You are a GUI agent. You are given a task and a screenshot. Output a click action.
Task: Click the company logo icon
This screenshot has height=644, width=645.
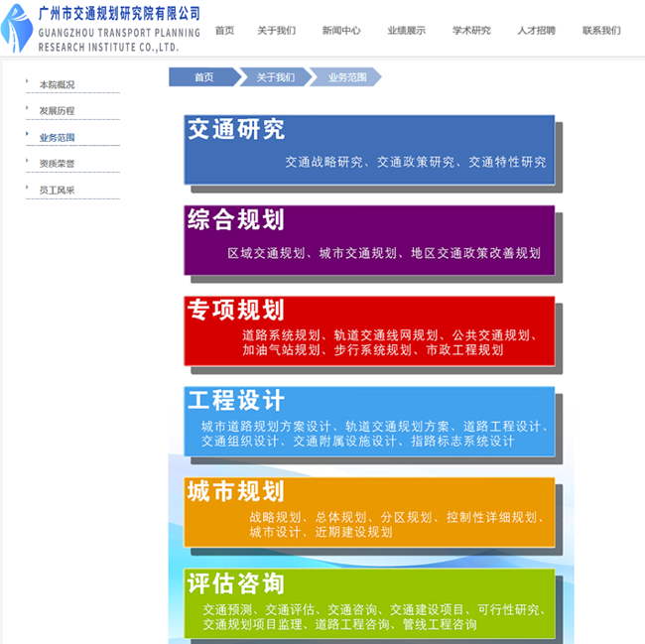pos(17,29)
